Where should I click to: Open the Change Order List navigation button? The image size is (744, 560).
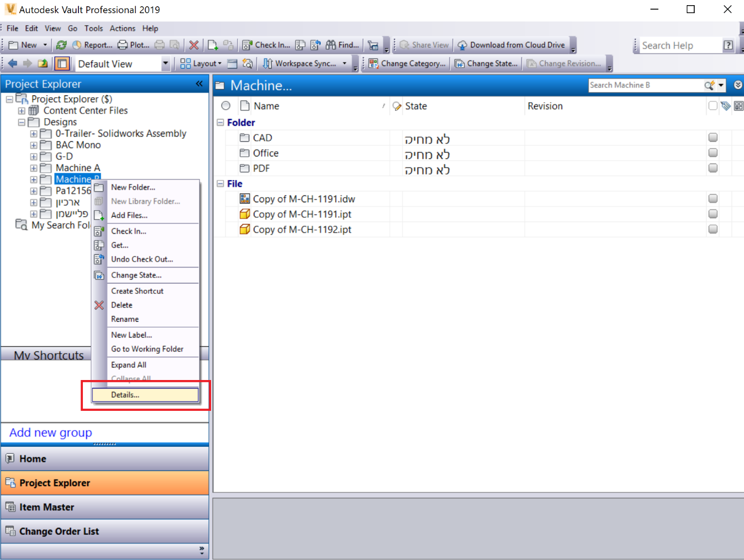pos(105,531)
